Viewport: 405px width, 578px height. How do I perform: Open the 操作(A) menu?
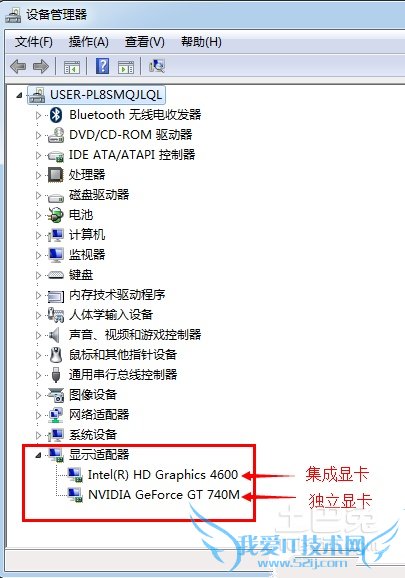pyautogui.click(x=88, y=42)
